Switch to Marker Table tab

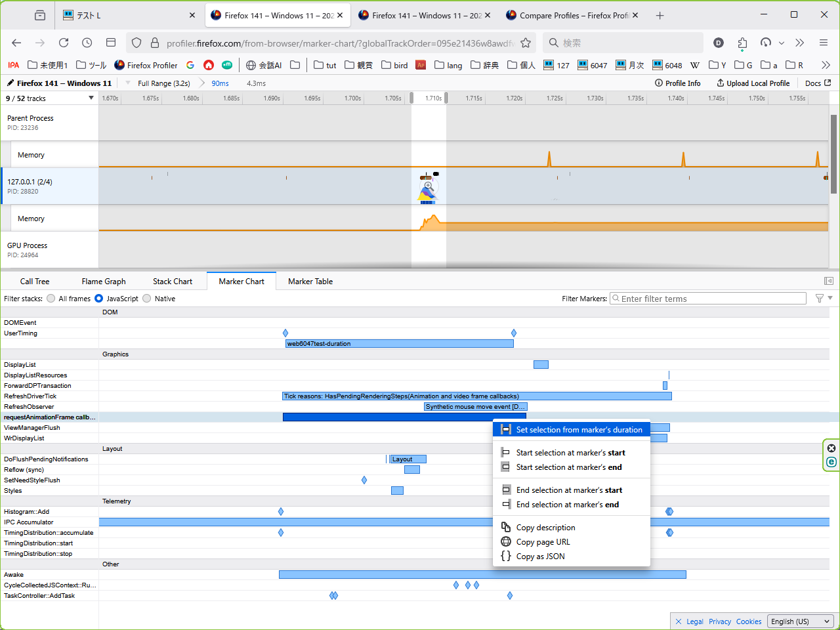click(310, 281)
